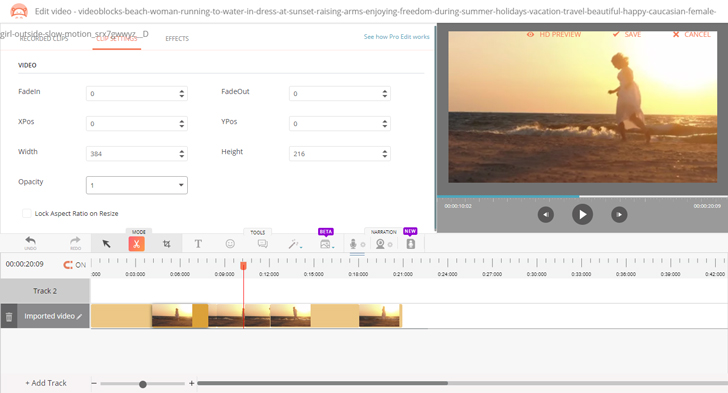Click the Width field showing 384
728x393 pixels.
point(136,154)
